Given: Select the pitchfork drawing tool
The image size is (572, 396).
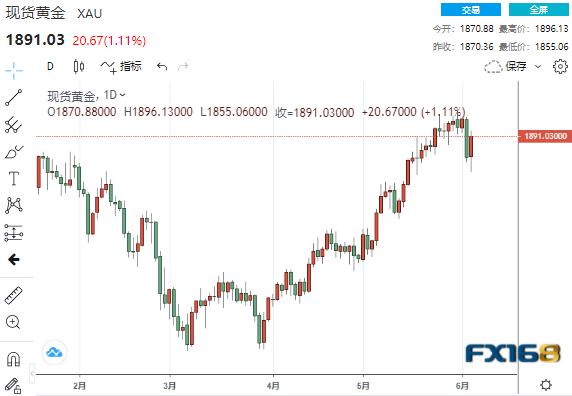Looking at the screenshot, I should pyautogui.click(x=13, y=125).
